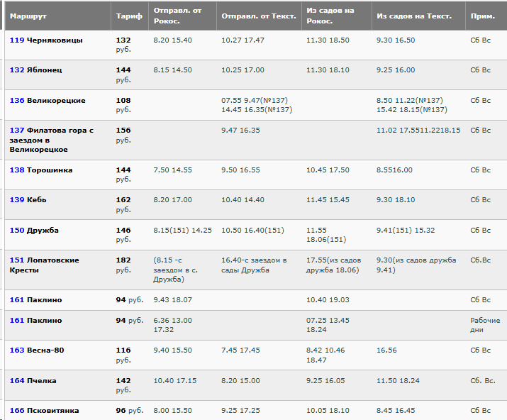Click the Тариф column header
Image resolution: width=507 pixels, height=420 pixels.
click(128, 16)
